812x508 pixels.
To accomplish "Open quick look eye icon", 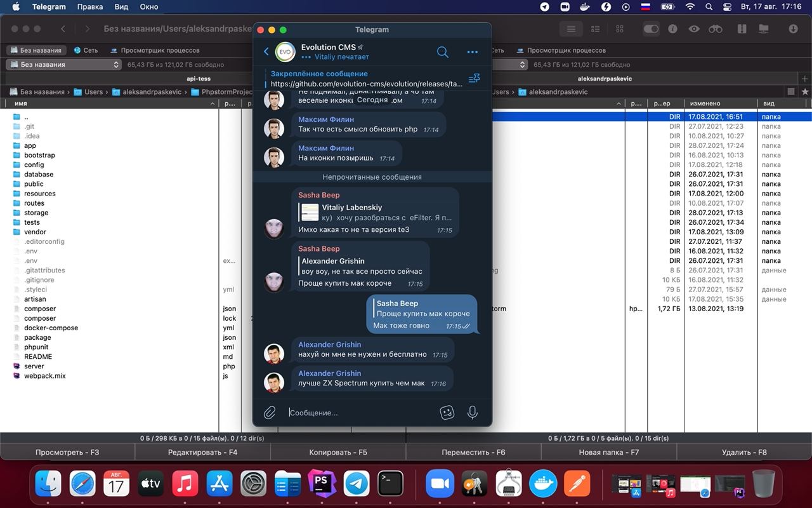I will pos(694,29).
